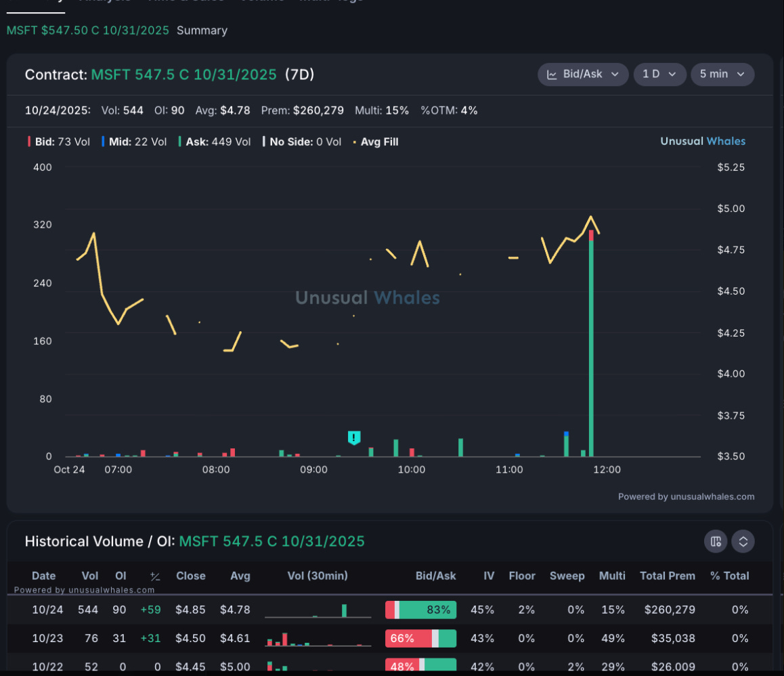Click the MSFT $547.50 C 10/31/2025 breadcrumb link

[87, 30]
